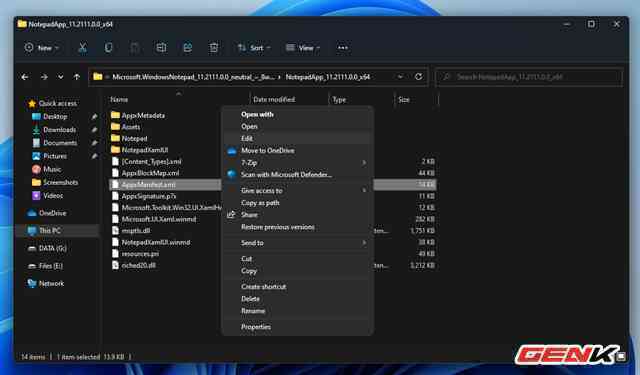Viewport: 640px width, 375px height.
Task: Select the riched20.dll file
Action: (138, 265)
